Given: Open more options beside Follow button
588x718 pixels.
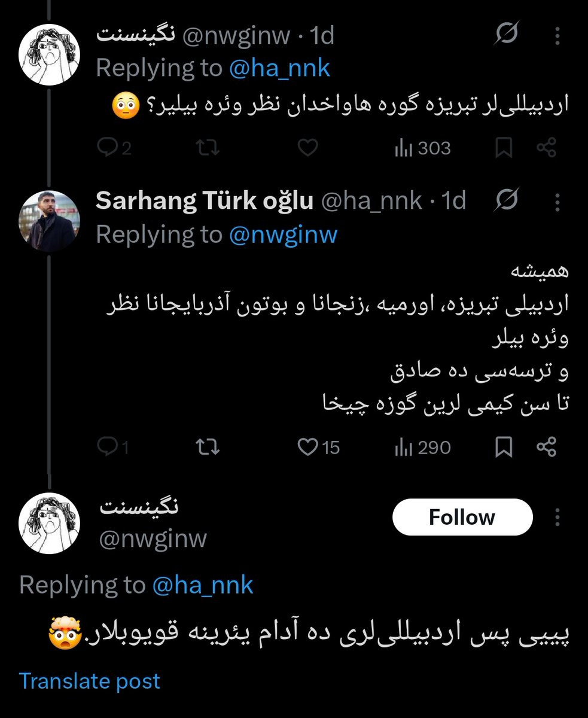Looking at the screenshot, I should tap(557, 517).
